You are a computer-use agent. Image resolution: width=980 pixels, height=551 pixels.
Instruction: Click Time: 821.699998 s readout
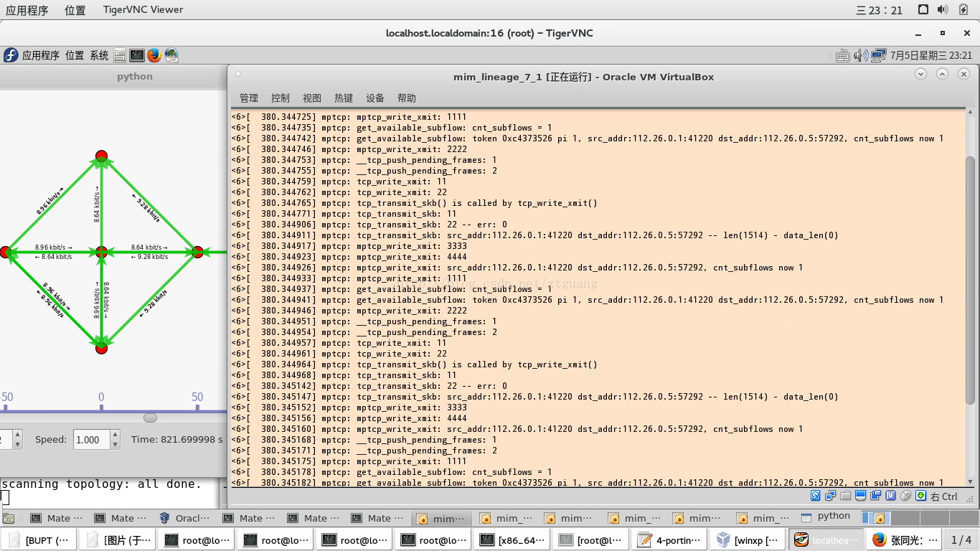pyautogui.click(x=177, y=439)
